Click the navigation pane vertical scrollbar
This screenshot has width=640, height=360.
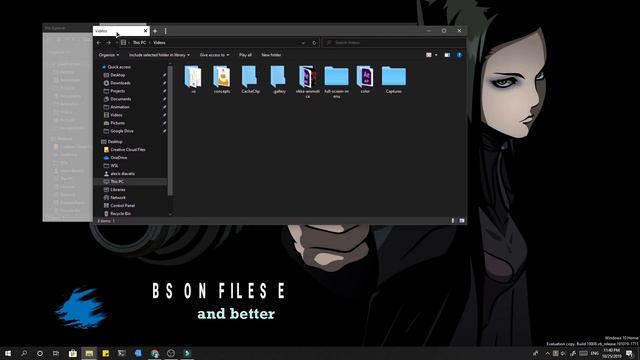(x=170, y=131)
